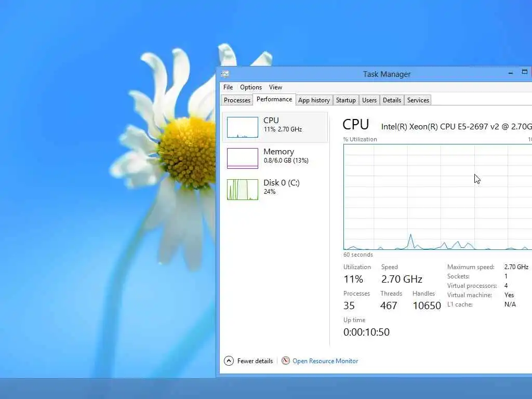
Task: Click the handles count 10650
Action: (427, 305)
